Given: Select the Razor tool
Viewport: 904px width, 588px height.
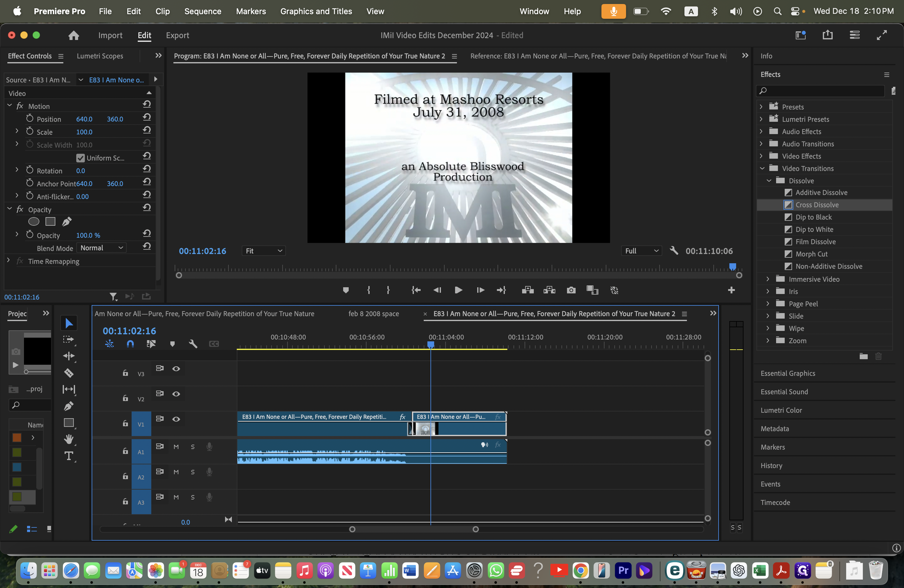Looking at the screenshot, I should (x=69, y=373).
